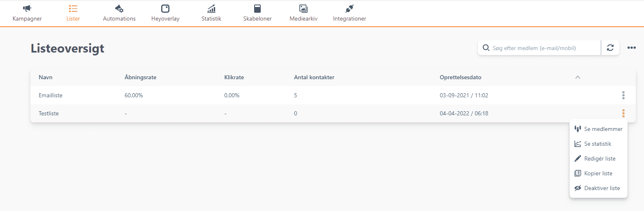Open the Kampagner megaphone icon
Image resolution: width=644 pixels, height=211 pixels.
tap(27, 9)
